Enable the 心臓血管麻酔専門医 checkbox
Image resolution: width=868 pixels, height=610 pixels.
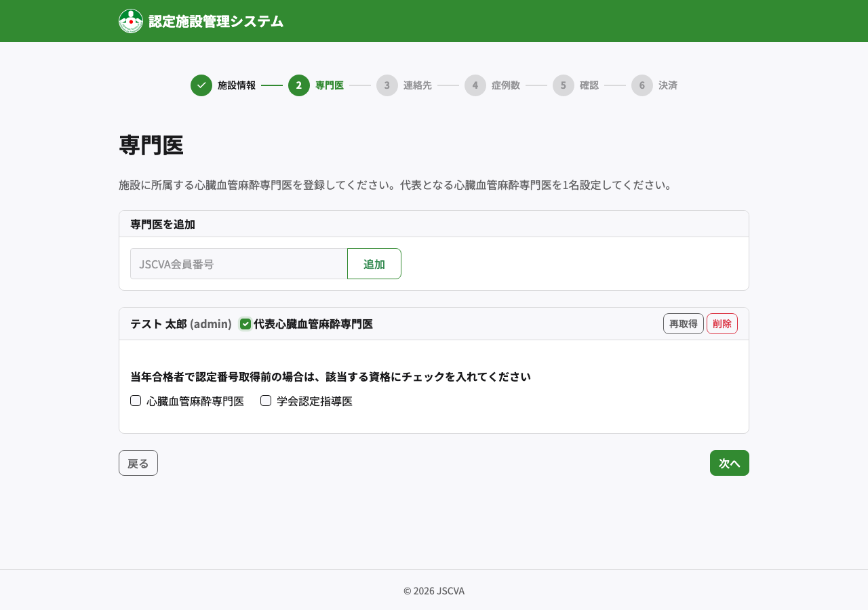point(135,401)
